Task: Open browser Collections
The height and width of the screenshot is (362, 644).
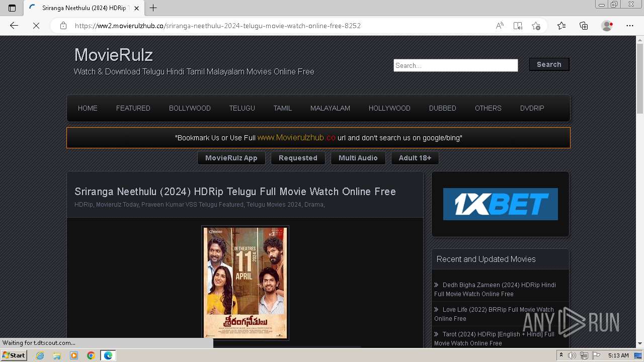Action: click(x=584, y=26)
